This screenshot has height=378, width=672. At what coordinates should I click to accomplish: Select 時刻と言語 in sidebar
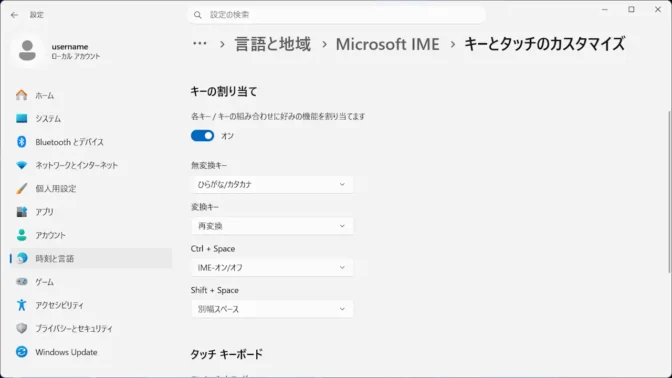click(x=91, y=258)
